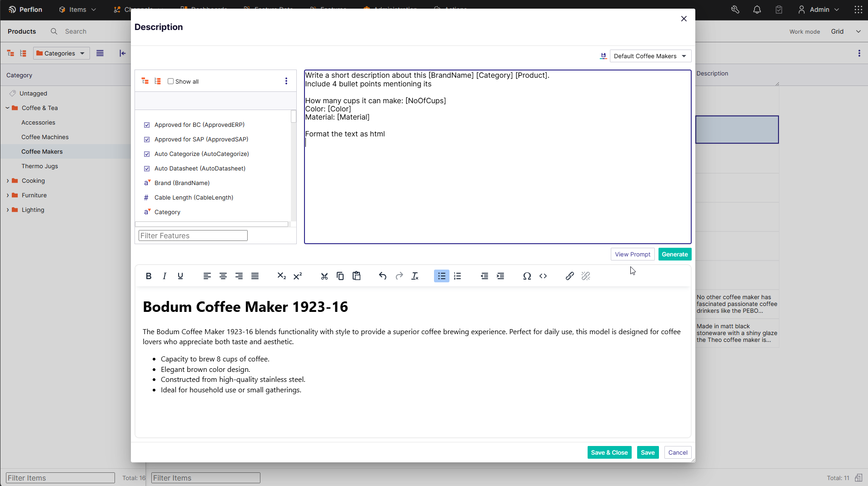The height and width of the screenshot is (486, 868).
Task: Select Thermo Jugs category
Action: pyautogui.click(x=40, y=166)
